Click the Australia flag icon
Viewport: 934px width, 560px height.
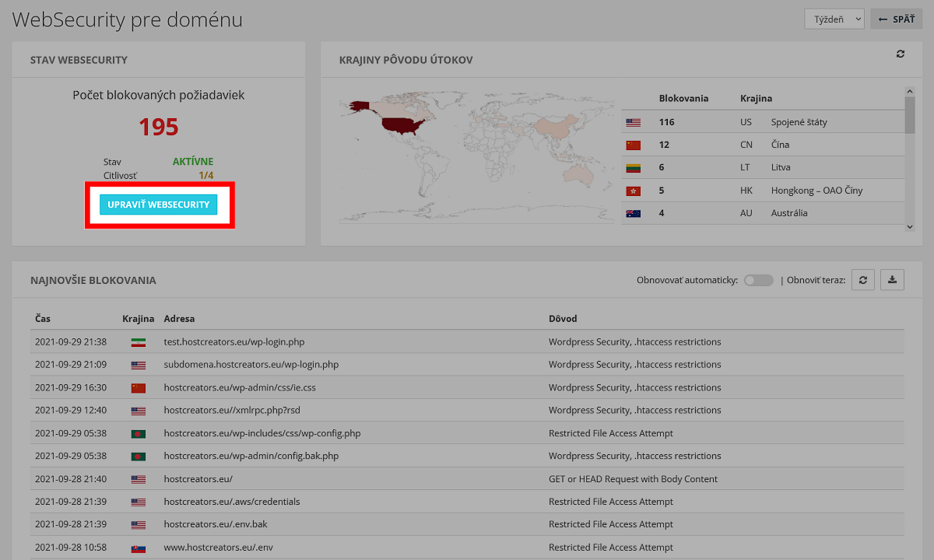pyautogui.click(x=633, y=213)
